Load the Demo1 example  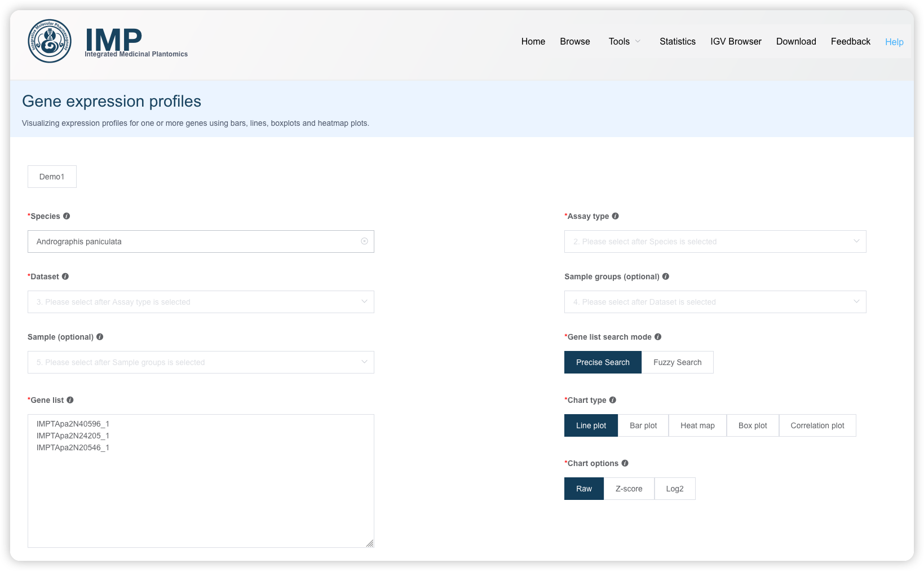click(52, 177)
